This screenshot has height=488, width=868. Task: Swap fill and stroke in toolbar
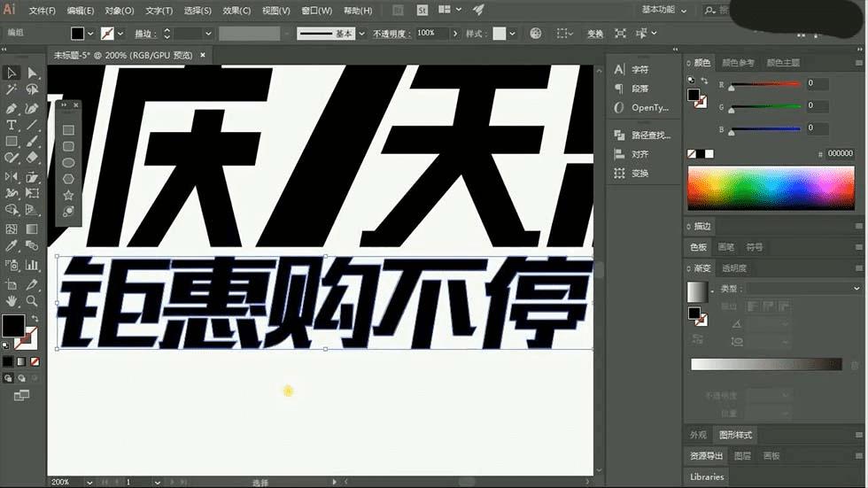tap(35, 319)
